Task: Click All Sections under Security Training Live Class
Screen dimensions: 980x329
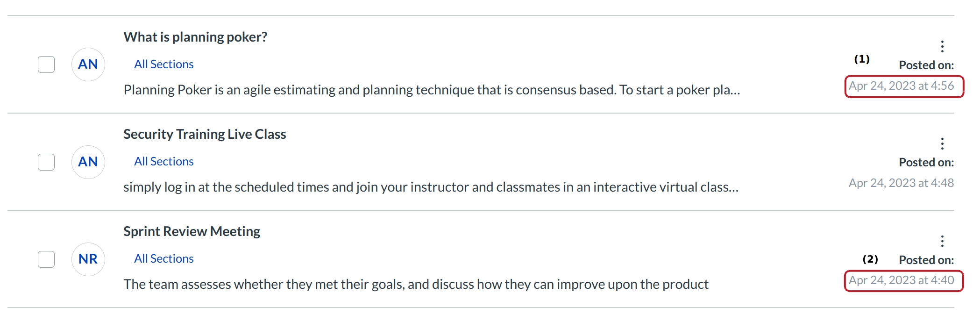Action: click(163, 161)
